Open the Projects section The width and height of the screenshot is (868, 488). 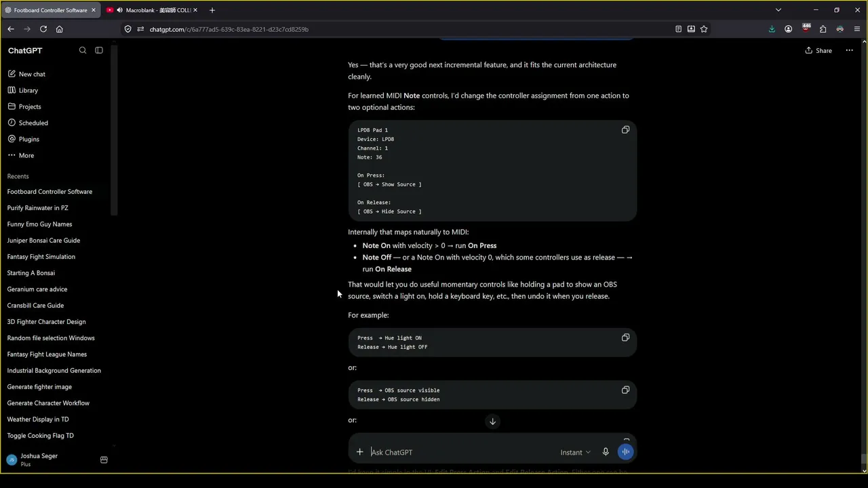click(30, 106)
